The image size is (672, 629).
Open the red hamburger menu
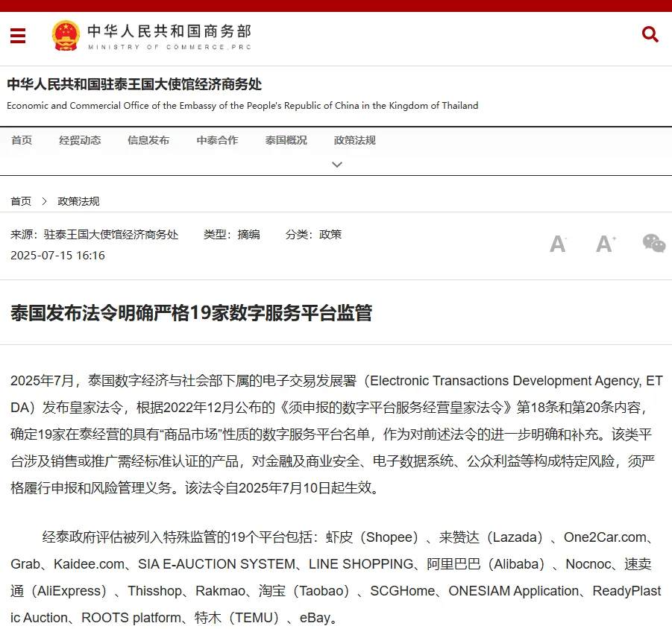[18, 36]
